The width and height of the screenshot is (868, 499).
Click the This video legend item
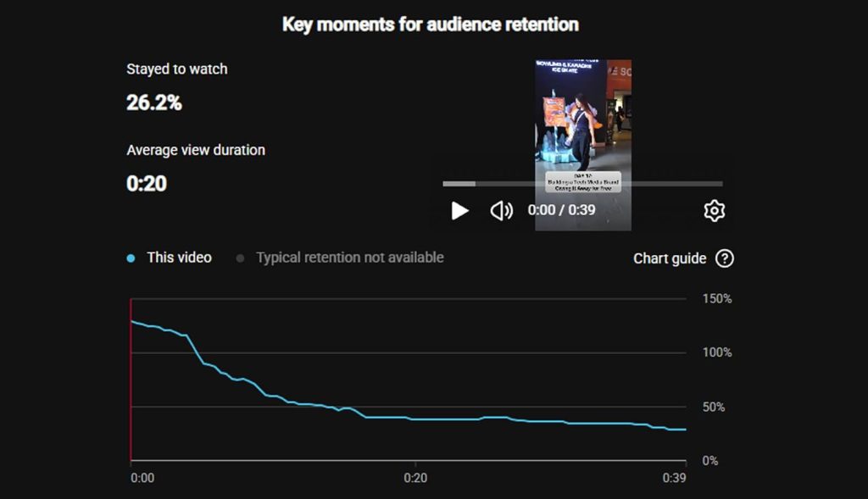(170, 258)
